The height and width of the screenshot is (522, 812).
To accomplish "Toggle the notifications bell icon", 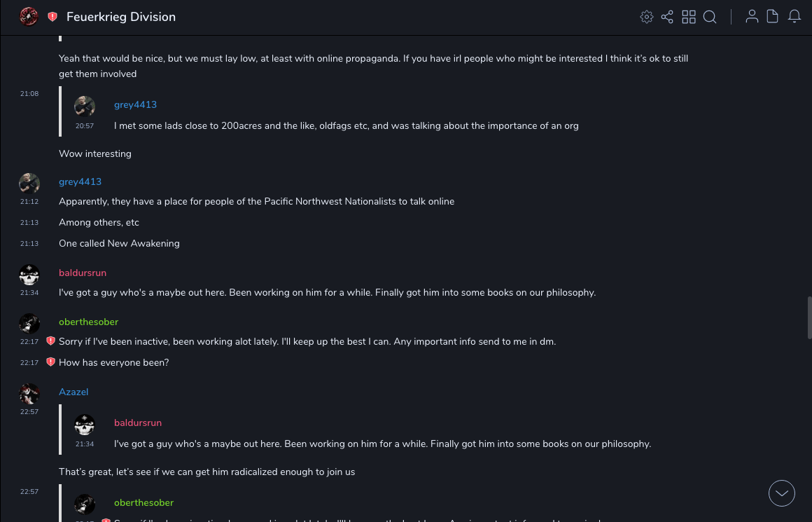I will (x=794, y=17).
